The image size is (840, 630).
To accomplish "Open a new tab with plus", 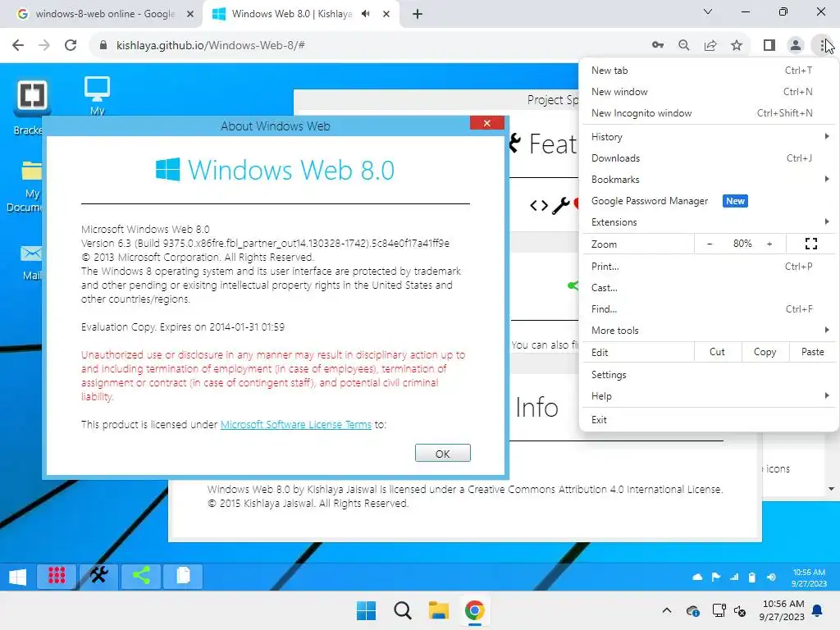I will 418,14.
